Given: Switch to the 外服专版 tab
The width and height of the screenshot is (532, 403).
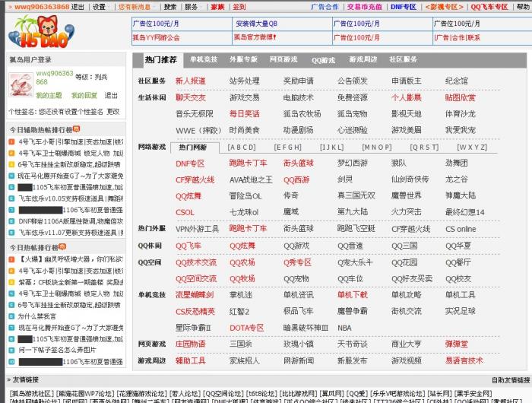Looking at the screenshot, I should point(243,59).
